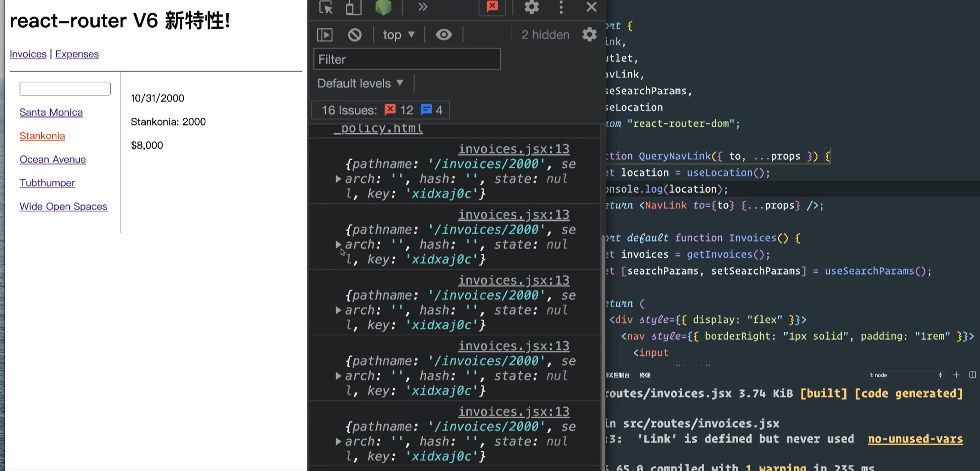Go to the Invoices nav link

click(x=28, y=54)
